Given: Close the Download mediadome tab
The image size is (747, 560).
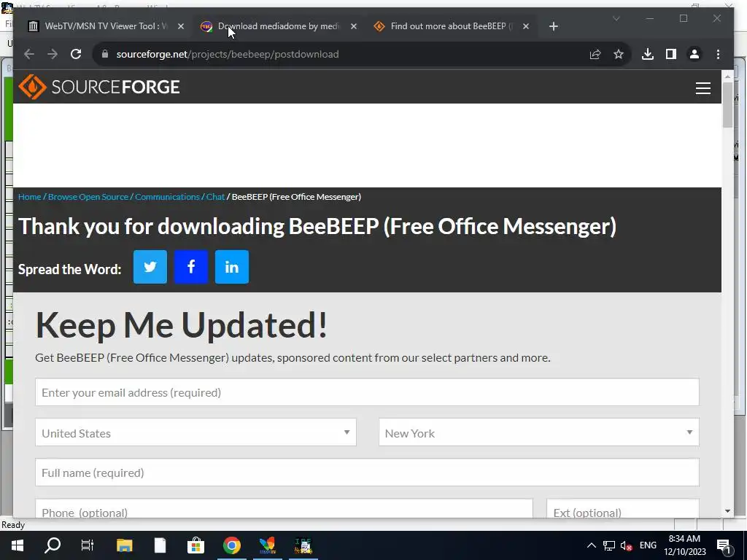Looking at the screenshot, I should tap(354, 27).
